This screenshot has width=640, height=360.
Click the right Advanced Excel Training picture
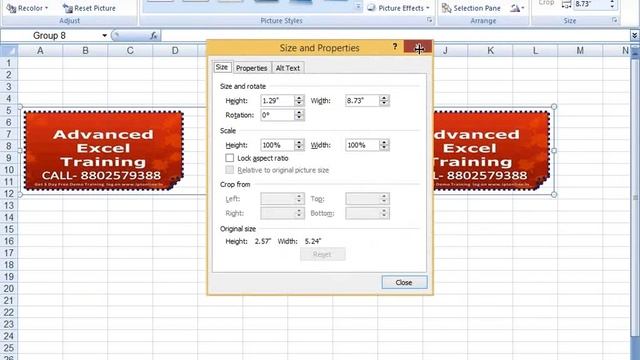tap(491, 151)
